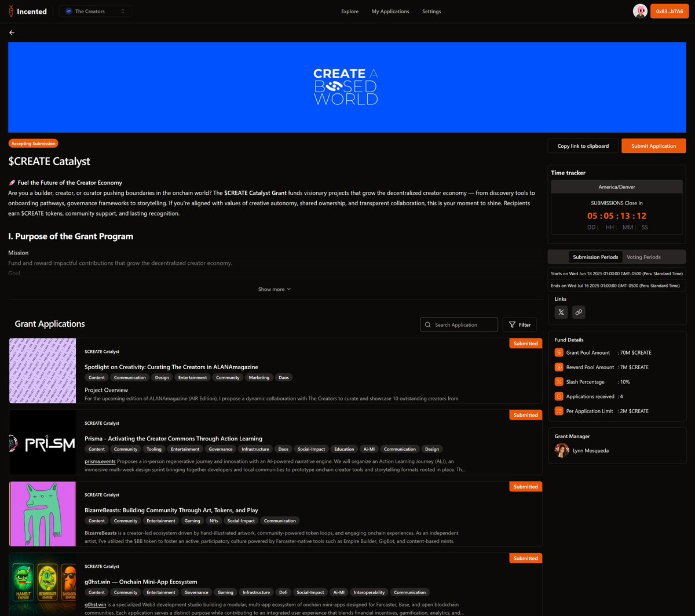Click the Starts on Wed Jun 18 2025 row
Viewport: 695px width, 616px height.
[x=617, y=274]
